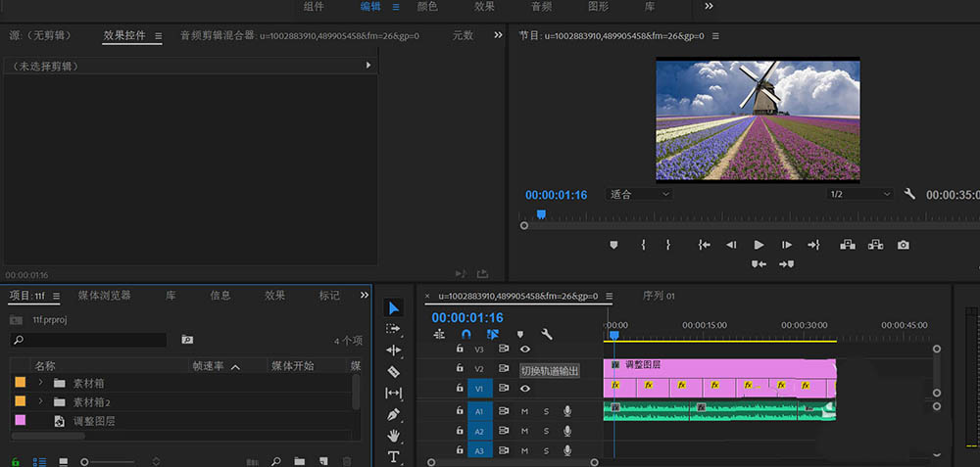Image resolution: width=980 pixels, height=467 pixels.
Task: Mute audio track A1
Action: tap(525, 411)
